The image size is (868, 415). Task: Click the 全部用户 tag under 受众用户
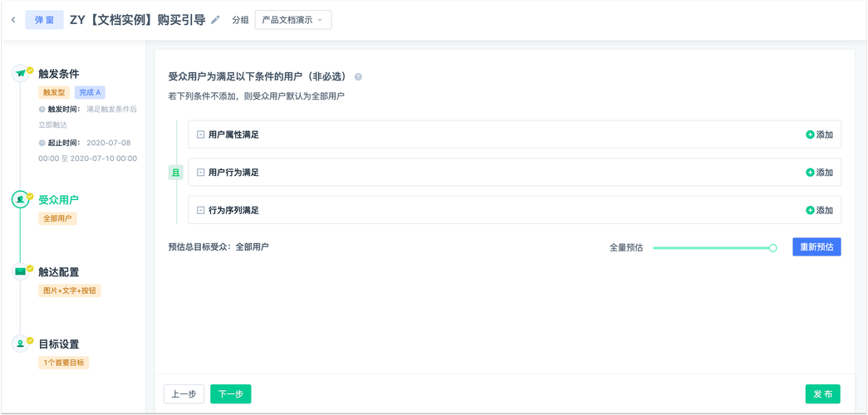[x=57, y=218]
